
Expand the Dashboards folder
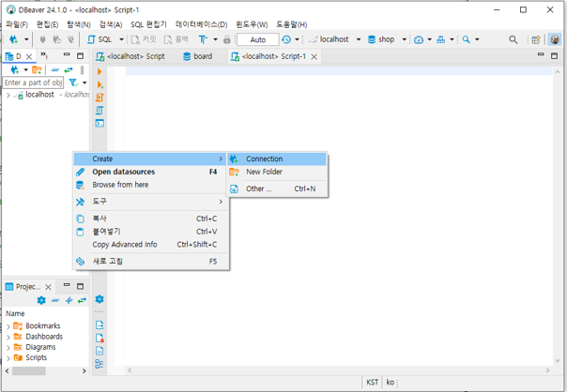(8, 337)
